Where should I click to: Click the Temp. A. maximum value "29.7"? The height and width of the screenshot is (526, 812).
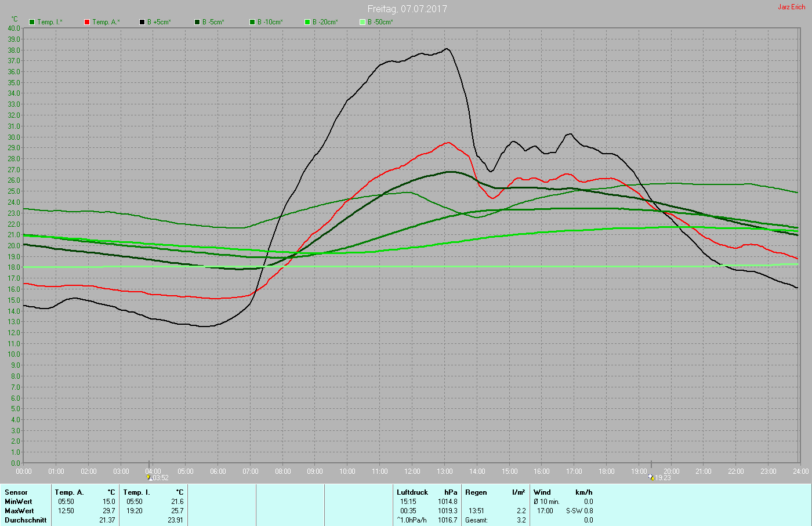coord(109,511)
